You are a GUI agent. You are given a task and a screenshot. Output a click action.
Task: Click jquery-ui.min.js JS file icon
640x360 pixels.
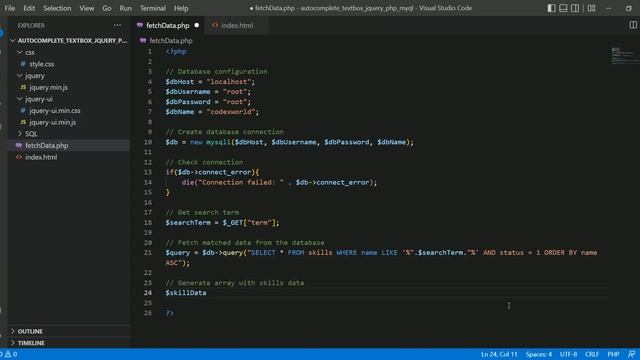23,122
